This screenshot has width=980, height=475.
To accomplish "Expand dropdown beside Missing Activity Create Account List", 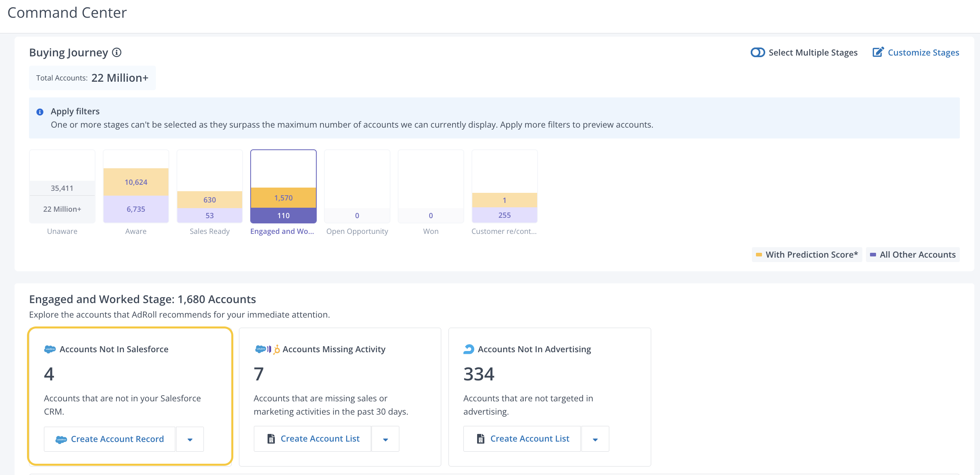I will point(385,439).
